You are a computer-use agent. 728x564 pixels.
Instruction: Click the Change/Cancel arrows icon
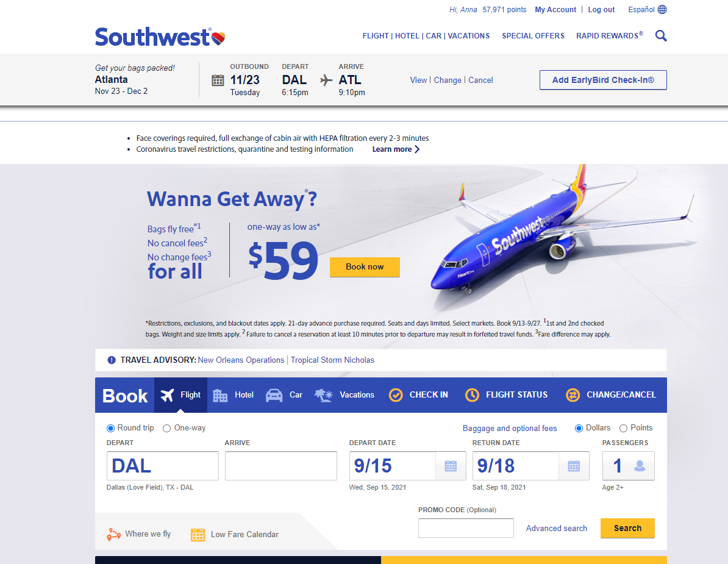coord(573,394)
